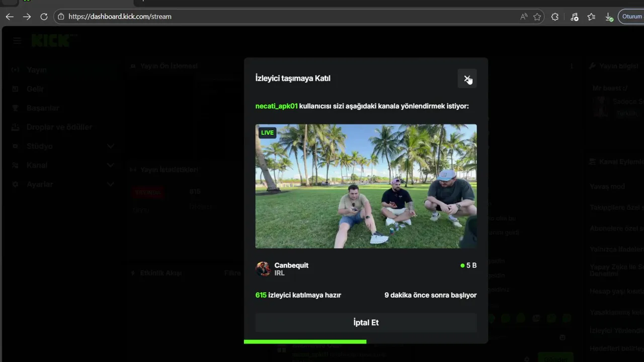Open the Canbequit live stream thumbnail
This screenshot has width=644, height=362.
(x=366, y=186)
